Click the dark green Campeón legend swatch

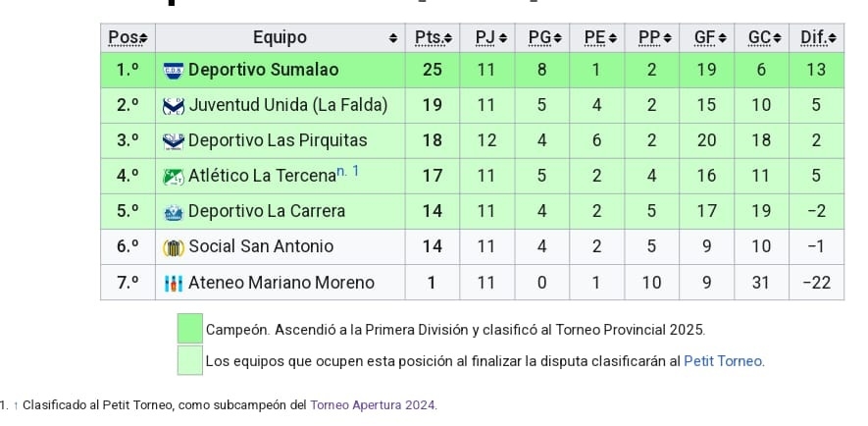click(x=189, y=329)
